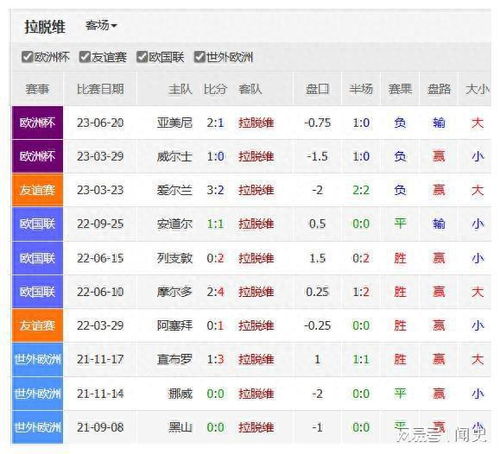Open the 亚美尼 home team link
Viewport: 500px width, 454px height.
(175, 123)
